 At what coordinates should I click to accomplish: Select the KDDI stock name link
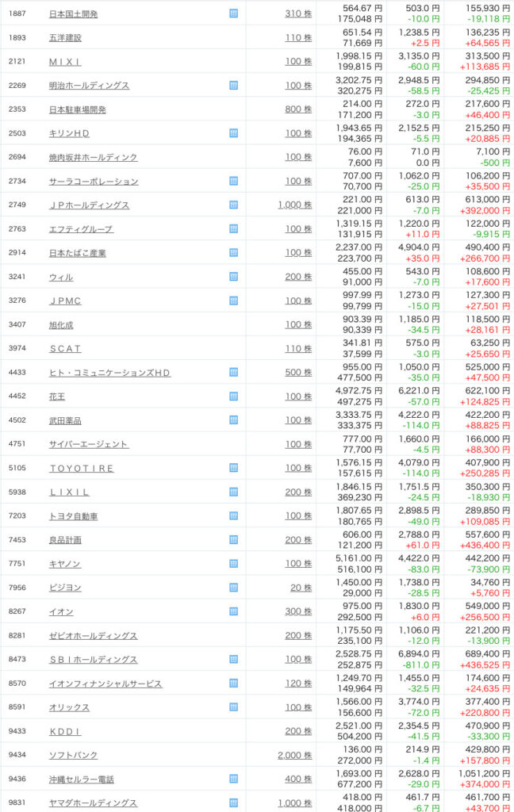pyautogui.click(x=65, y=731)
